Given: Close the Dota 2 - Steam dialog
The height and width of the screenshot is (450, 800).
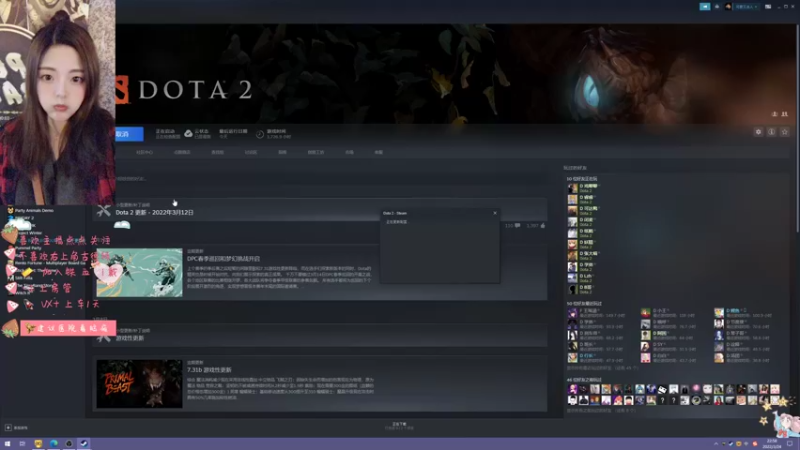Looking at the screenshot, I should click(x=495, y=213).
